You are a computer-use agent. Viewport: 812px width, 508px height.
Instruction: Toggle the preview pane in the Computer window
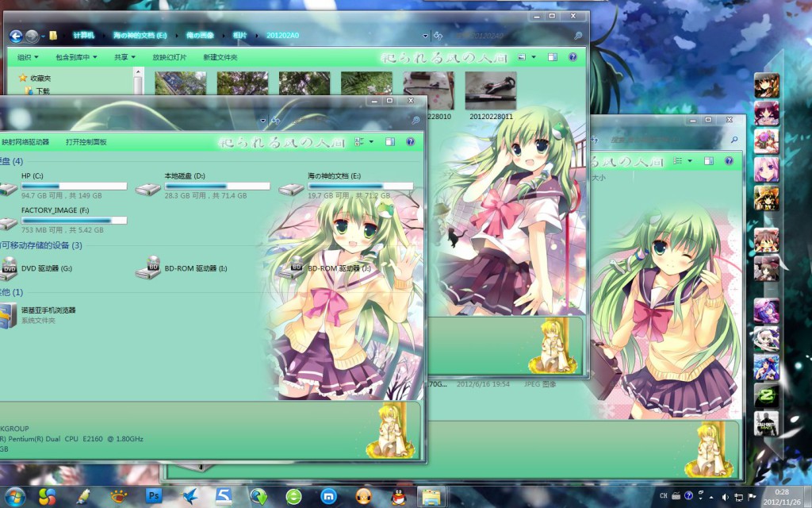tap(390, 141)
